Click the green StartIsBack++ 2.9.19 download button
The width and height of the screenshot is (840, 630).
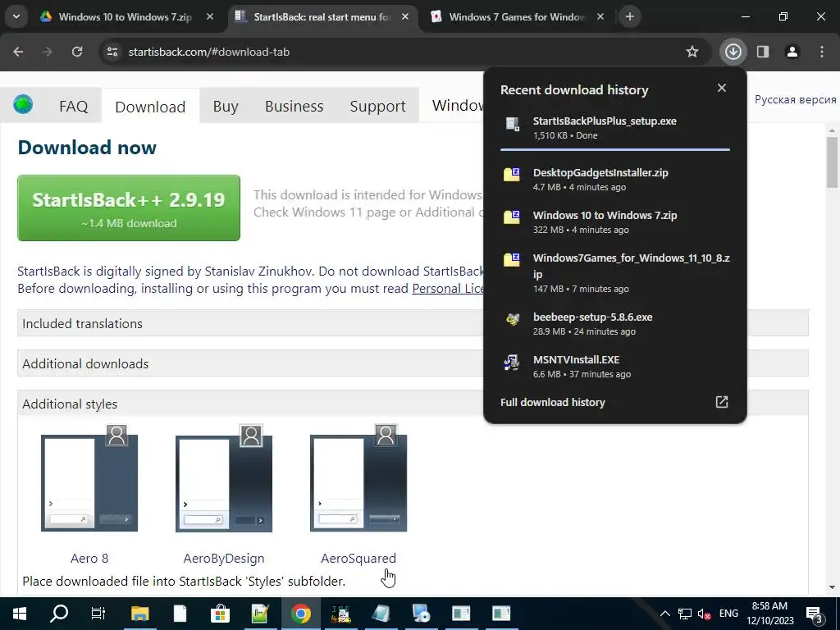(129, 208)
